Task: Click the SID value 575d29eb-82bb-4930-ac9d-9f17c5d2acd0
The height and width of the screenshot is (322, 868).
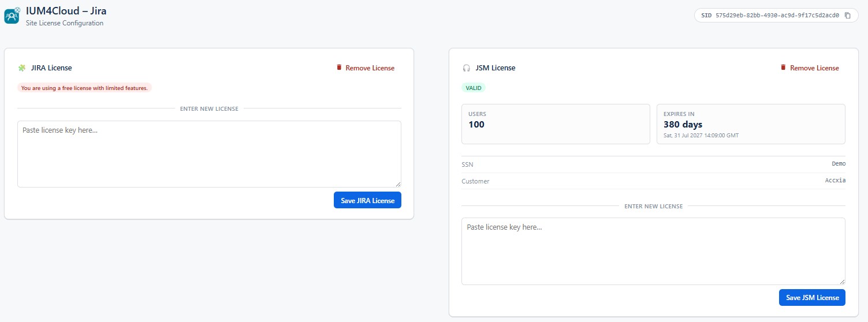Action: tap(778, 16)
